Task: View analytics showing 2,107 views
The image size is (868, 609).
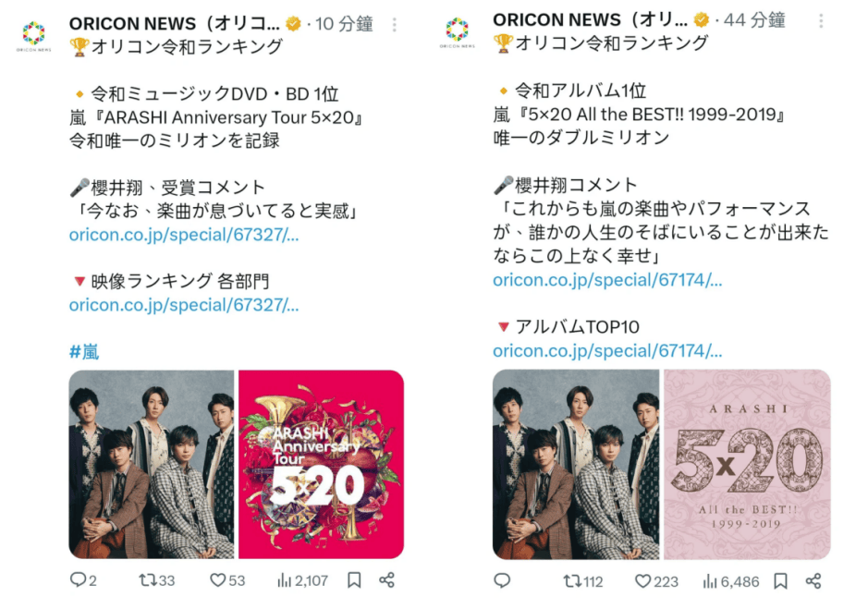Action: (x=303, y=580)
